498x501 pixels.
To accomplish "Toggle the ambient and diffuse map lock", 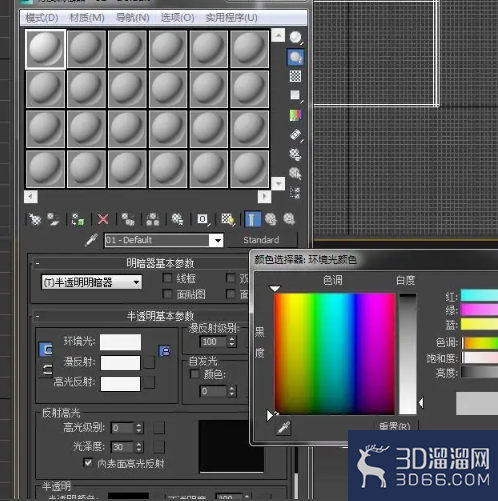I will pos(165,351).
